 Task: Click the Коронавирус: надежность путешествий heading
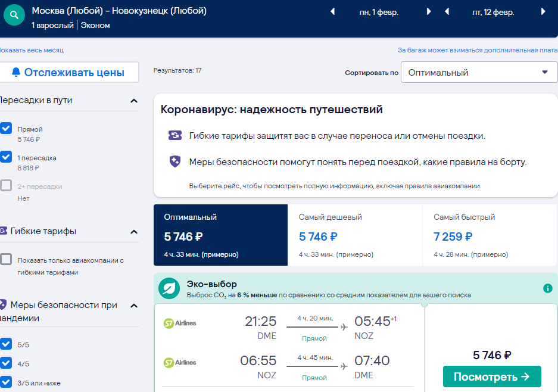click(272, 109)
